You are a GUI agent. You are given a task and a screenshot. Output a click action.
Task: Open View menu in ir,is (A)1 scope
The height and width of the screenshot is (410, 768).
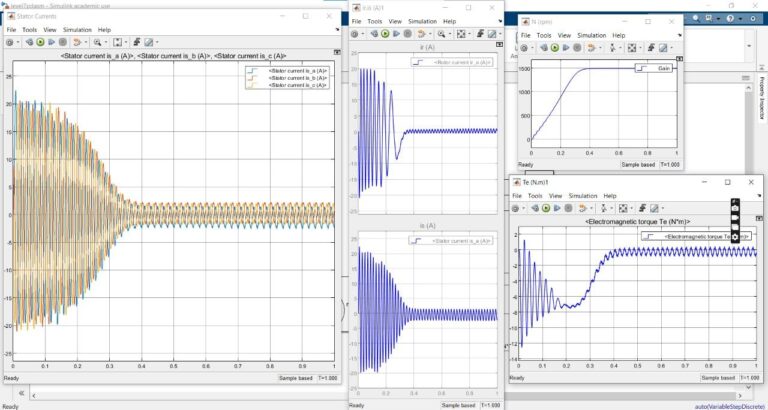point(395,22)
